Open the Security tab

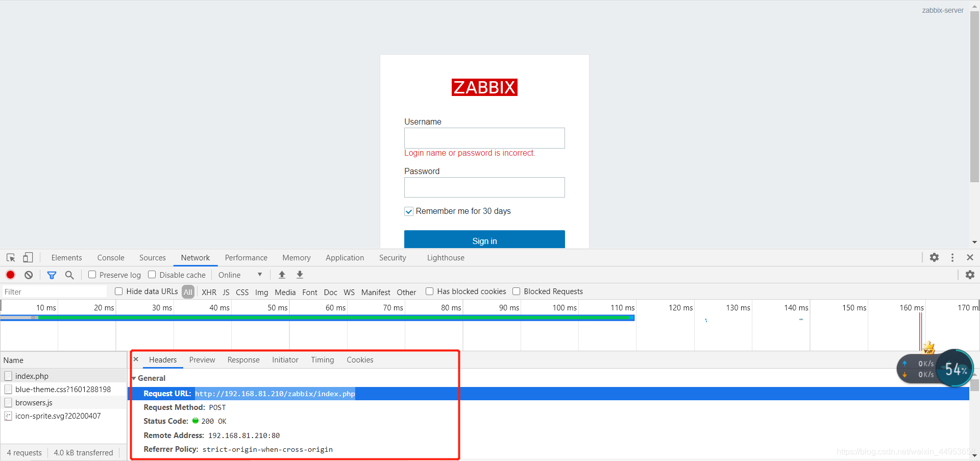coord(393,258)
